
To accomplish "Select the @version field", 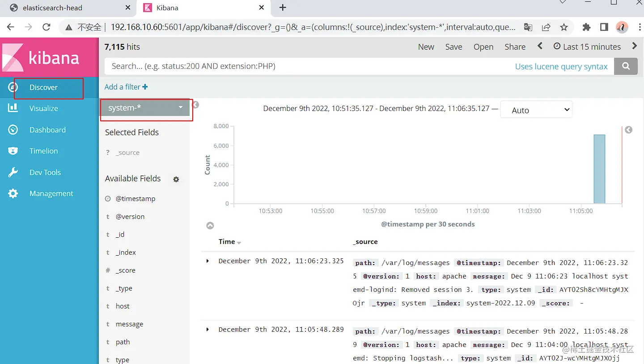I will [x=130, y=217].
